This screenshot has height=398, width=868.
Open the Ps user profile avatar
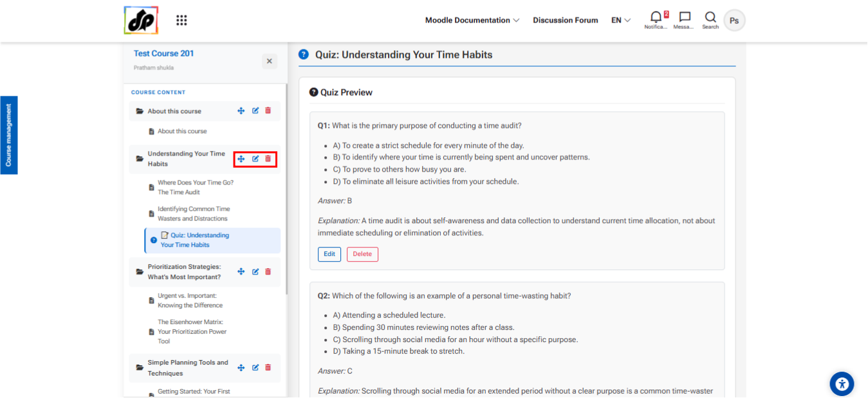click(734, 21)
